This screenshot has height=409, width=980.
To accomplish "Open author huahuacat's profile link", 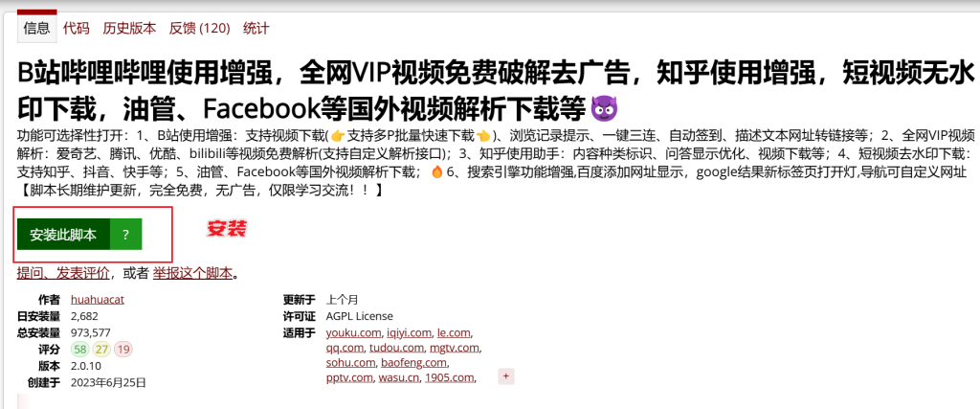I will coord(98,300).
